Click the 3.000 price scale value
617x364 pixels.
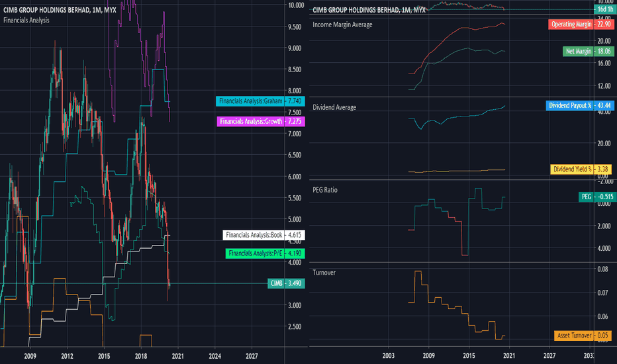pyautogui.click(x=296, y=305)
